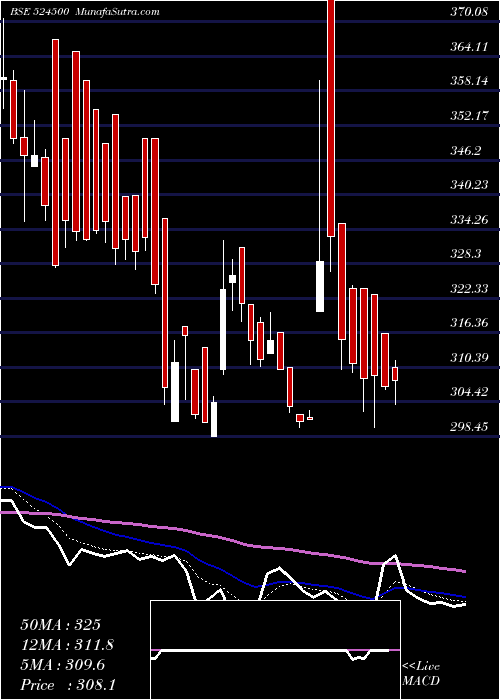Click the 370.08 price axis label
The width and height of the screenshot is (500, 700).
click(x=469, y=12)
